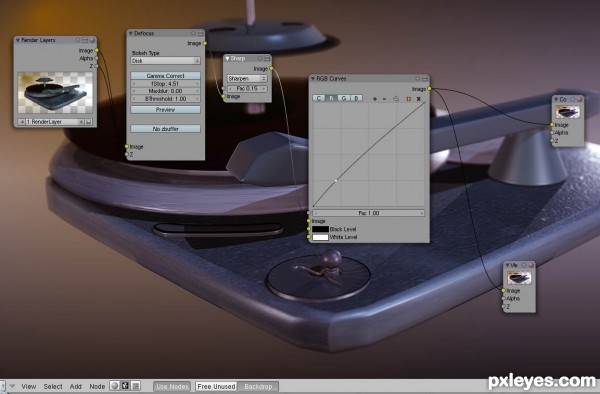The width and height of the screenshot is (600, 394).
Task: Open the Black Level color swatch
Action: coord(320,229)
